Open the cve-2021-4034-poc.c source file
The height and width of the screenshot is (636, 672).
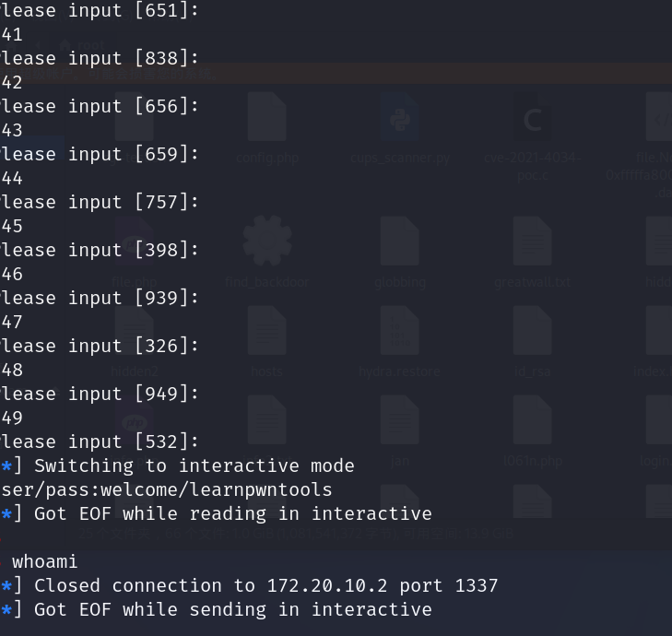[532, 119]
